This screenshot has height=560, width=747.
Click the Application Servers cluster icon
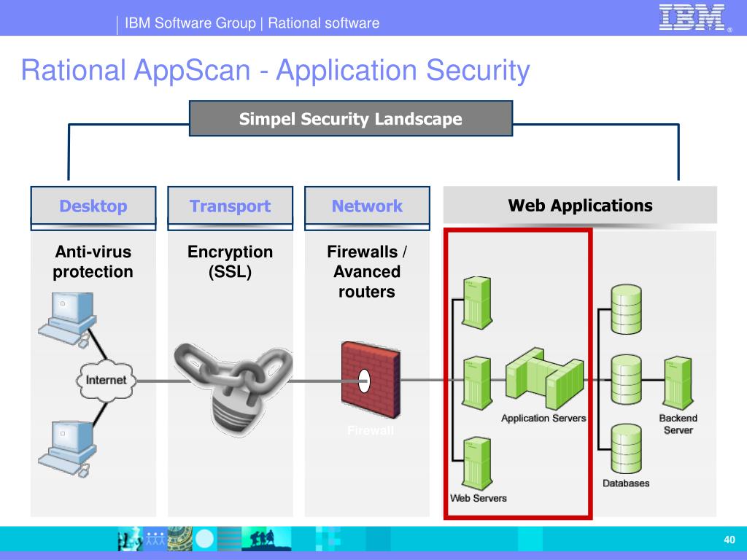[544, 378]
